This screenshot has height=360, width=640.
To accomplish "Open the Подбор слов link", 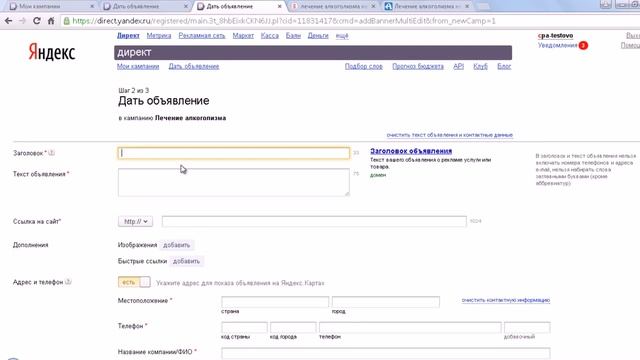I will click(x=364, y=66).
